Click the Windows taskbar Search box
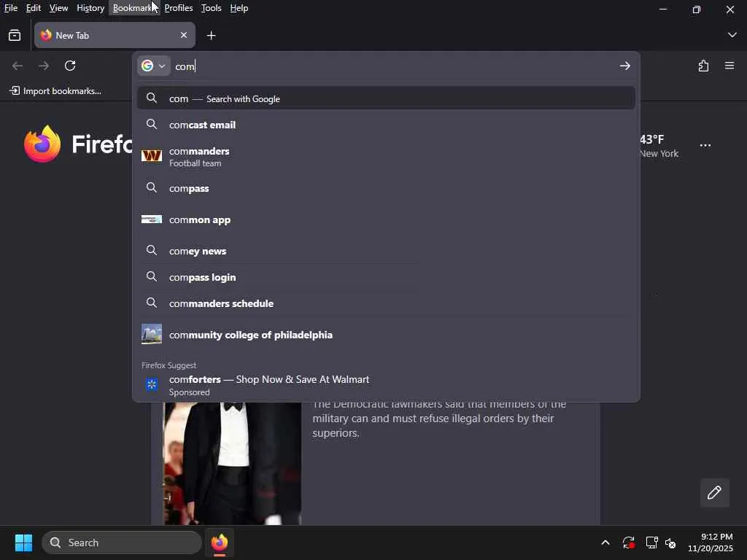This screenshot has height=560, width=747. (122, 542)
